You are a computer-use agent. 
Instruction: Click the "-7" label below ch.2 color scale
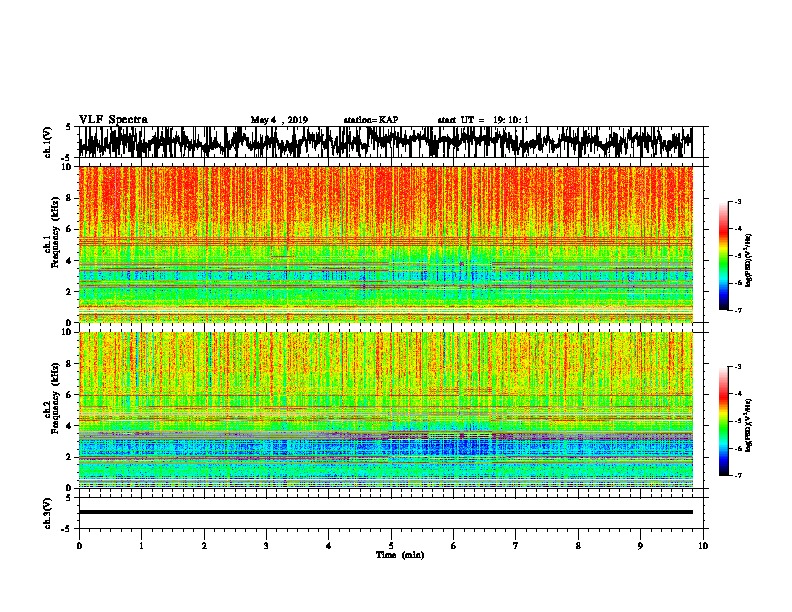click(x=737, y=475)
